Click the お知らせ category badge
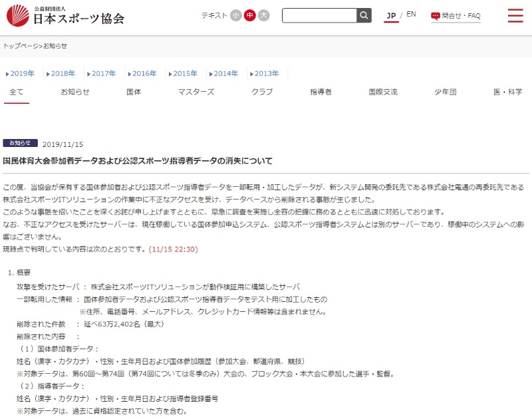 (x=21, y=143)
